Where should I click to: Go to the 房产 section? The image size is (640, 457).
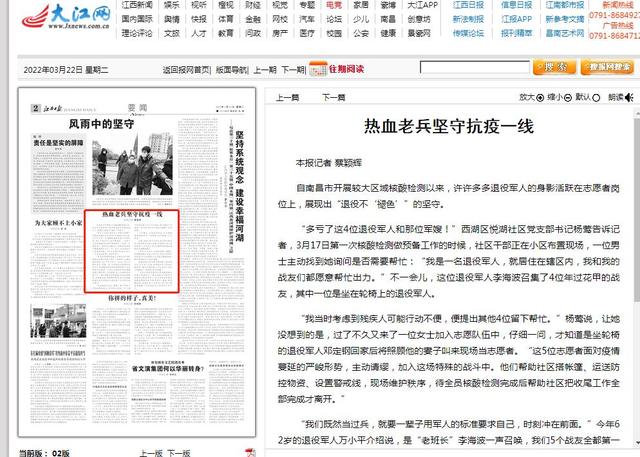pyautogui.click(x=280, y=33)
